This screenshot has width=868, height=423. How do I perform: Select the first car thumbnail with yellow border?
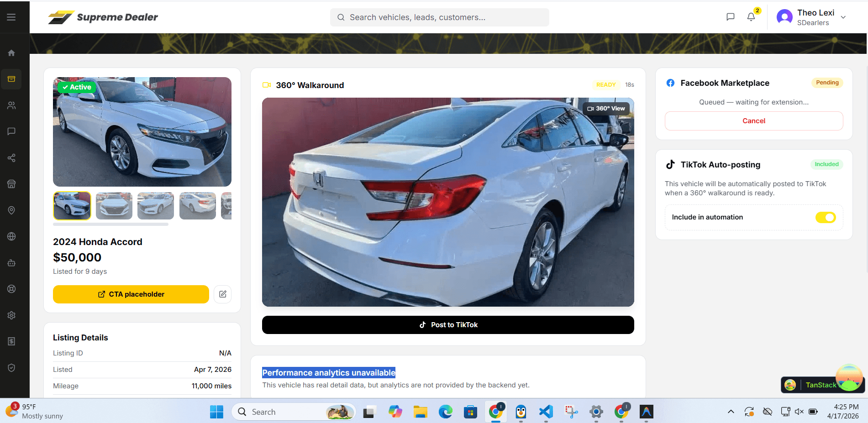pyautogui.click(x=72, y=206)
